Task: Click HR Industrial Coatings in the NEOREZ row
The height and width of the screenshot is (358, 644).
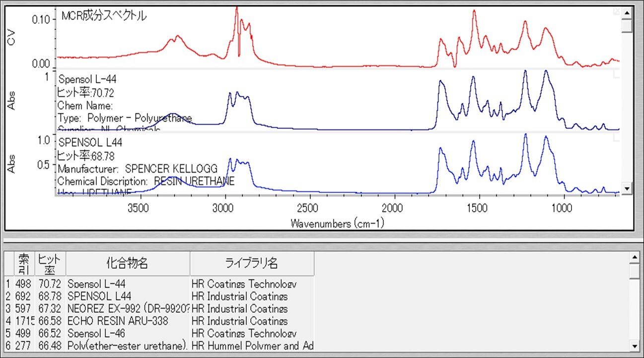Action: (x=239, y=309)
